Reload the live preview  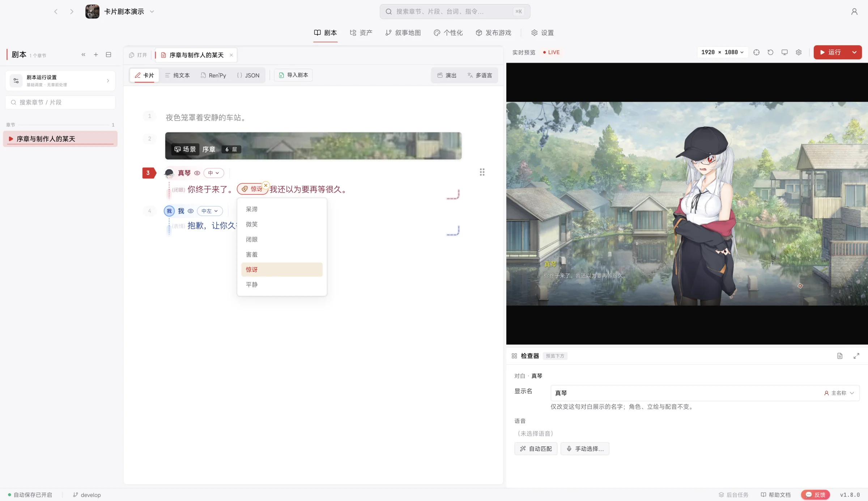(x=770, y=52)
